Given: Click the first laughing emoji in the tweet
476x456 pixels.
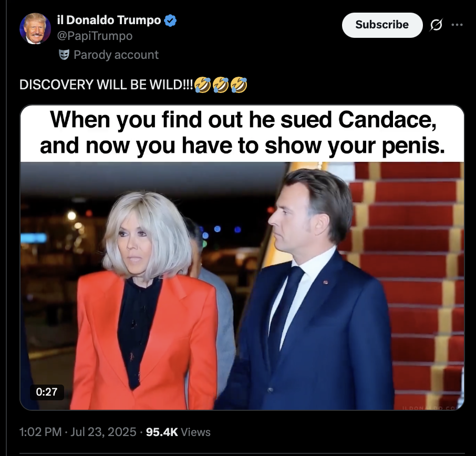Looking at the screenshot, I should click(x=202, y=85).
